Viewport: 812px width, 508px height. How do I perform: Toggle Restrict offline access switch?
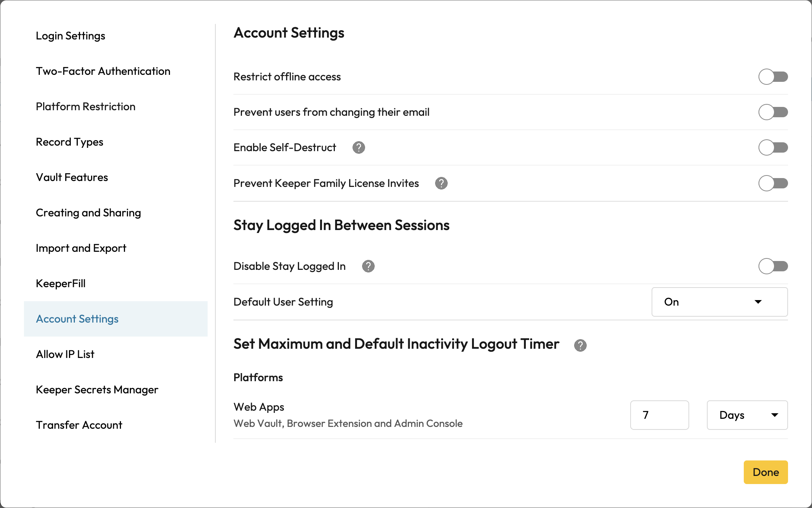point(773,77)
